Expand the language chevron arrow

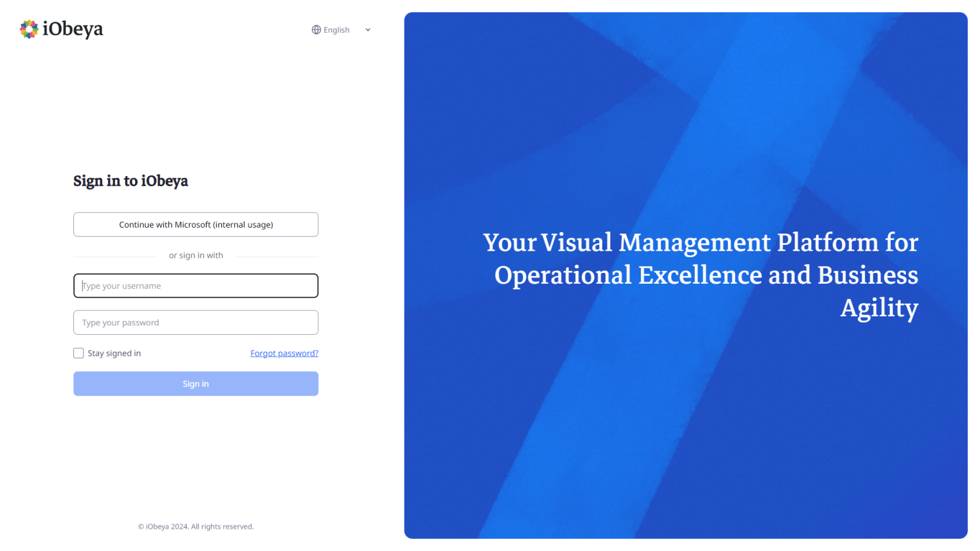(x=368, y=30)
